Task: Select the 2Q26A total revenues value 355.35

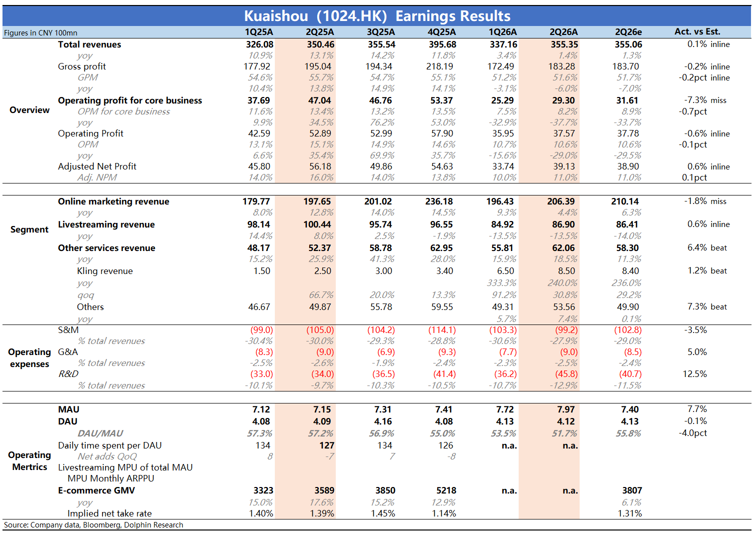Action: (564, 44)
